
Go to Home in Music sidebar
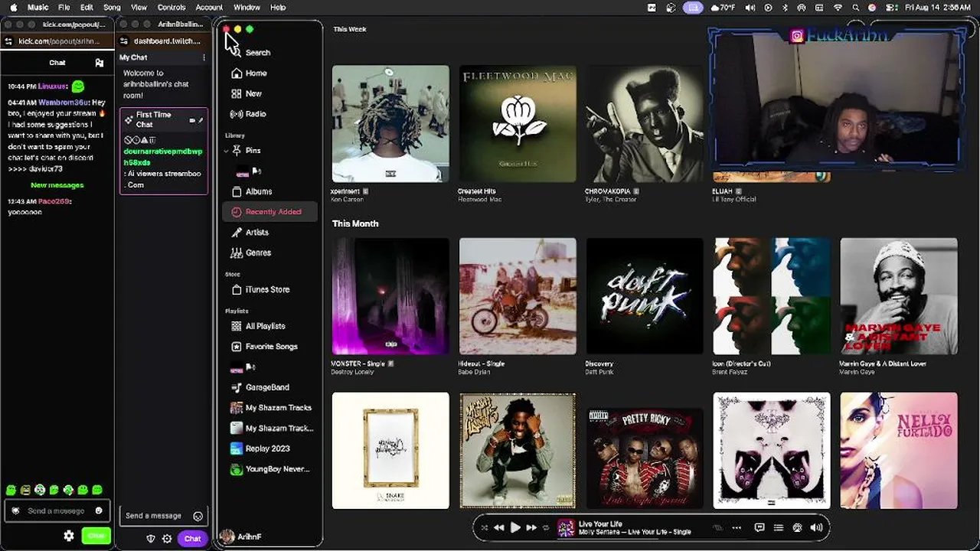[270, 73]
